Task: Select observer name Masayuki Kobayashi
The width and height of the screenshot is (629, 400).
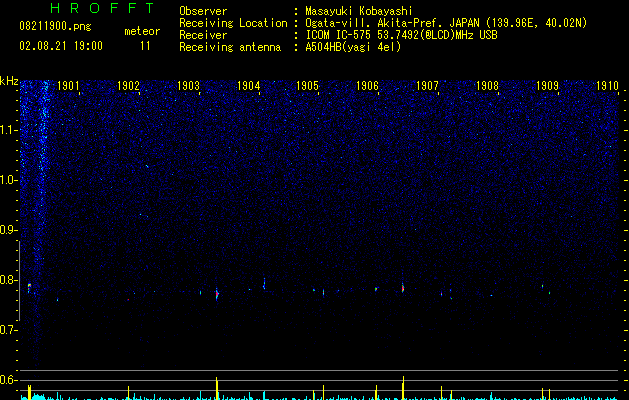Action: [359, 11]
